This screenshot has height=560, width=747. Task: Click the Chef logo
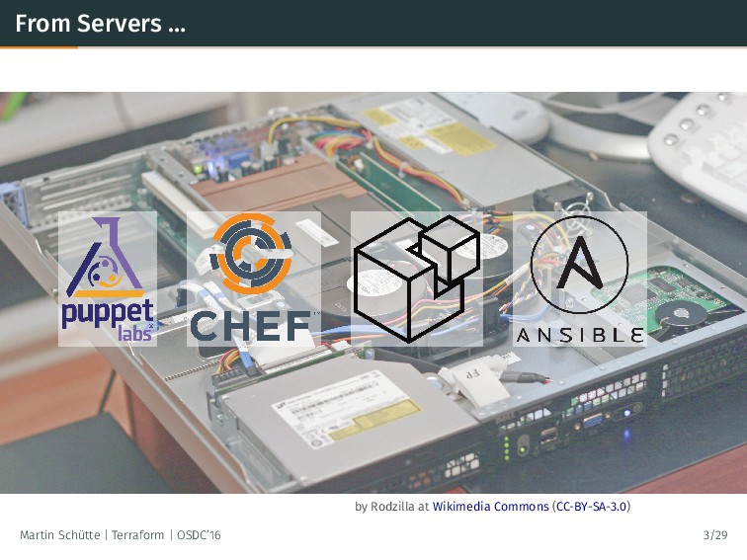click(x=253, y=280)
